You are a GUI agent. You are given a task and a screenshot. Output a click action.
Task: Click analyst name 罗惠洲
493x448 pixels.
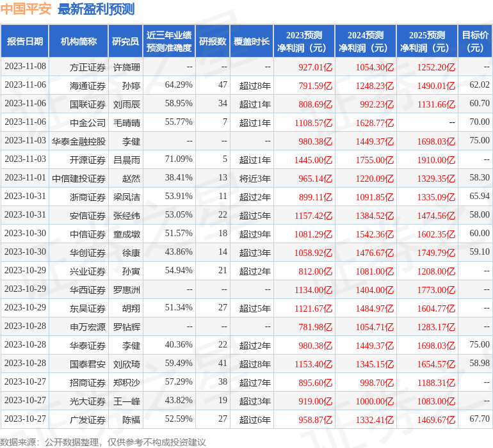(127, 290)
